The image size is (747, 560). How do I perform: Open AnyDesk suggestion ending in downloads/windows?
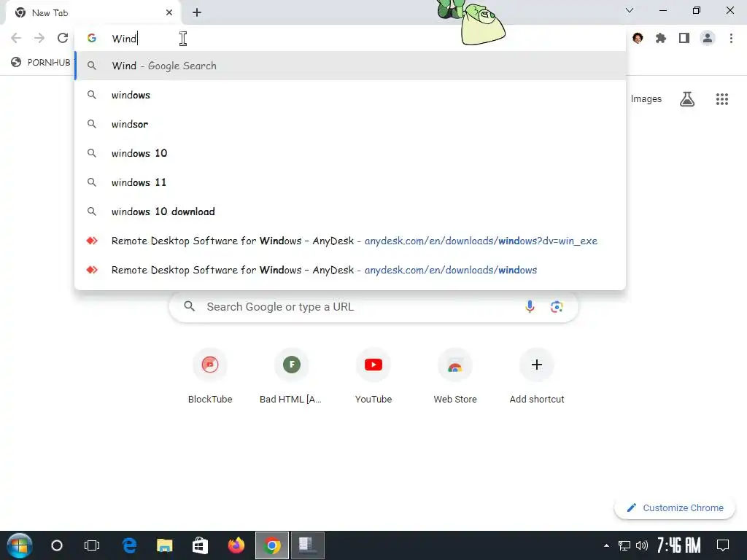350,270
